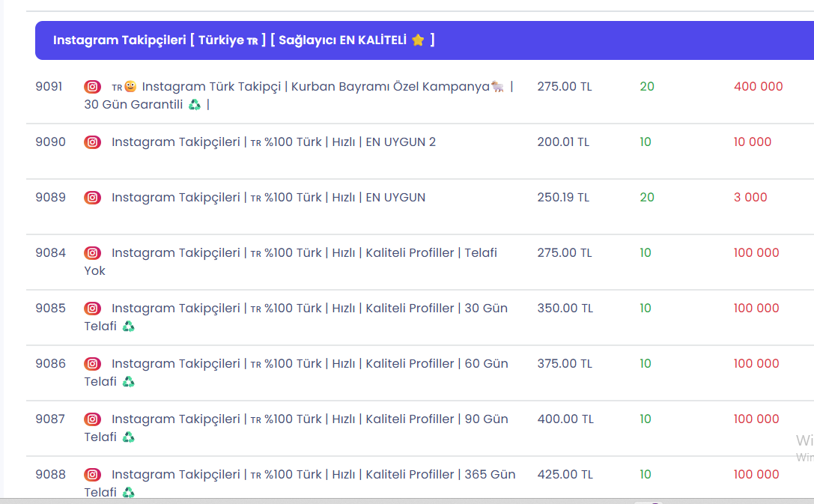
Task: Click the Instagram icon in row 9089
Action: tap(92, 198)
